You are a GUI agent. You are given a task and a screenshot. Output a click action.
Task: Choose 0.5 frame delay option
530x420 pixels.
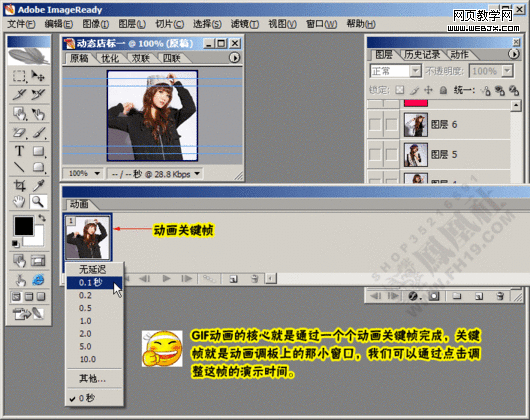94,308
